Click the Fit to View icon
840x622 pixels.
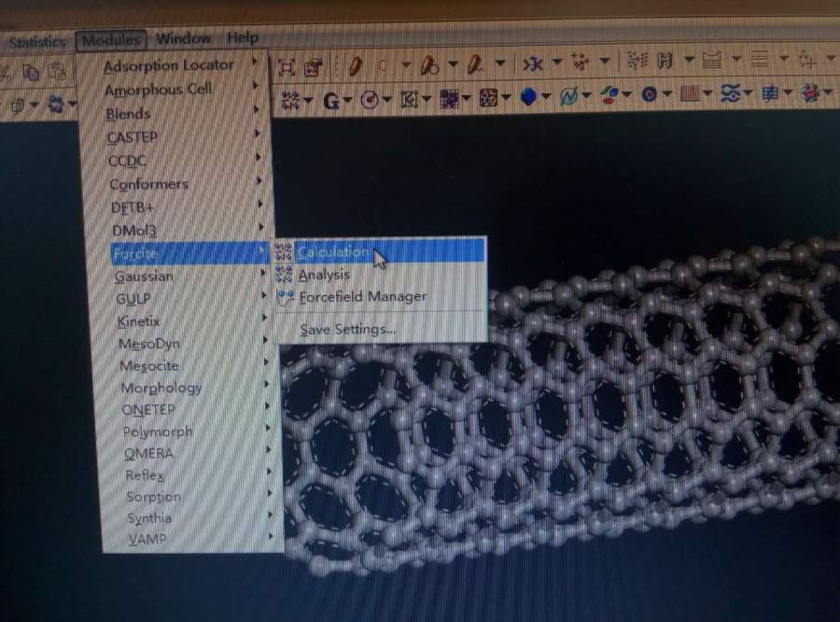[x=287, y=67]
